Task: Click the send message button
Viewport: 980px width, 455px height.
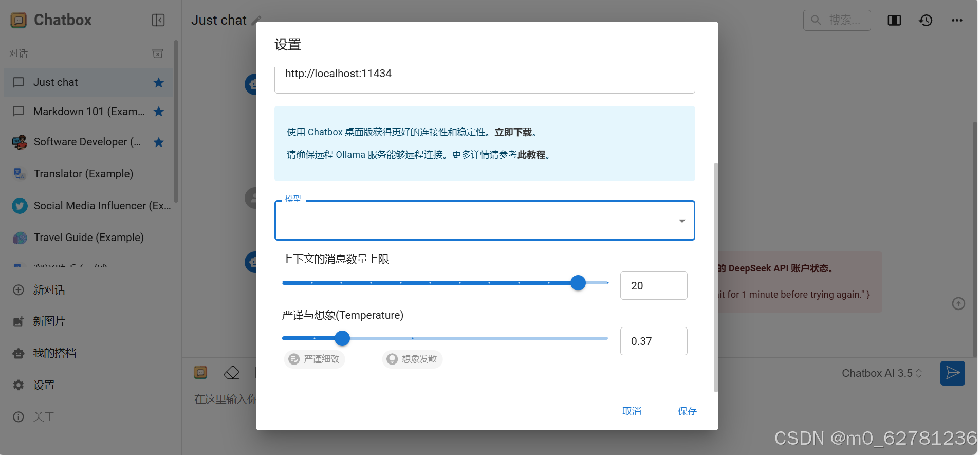Action: tap(953, 373)
